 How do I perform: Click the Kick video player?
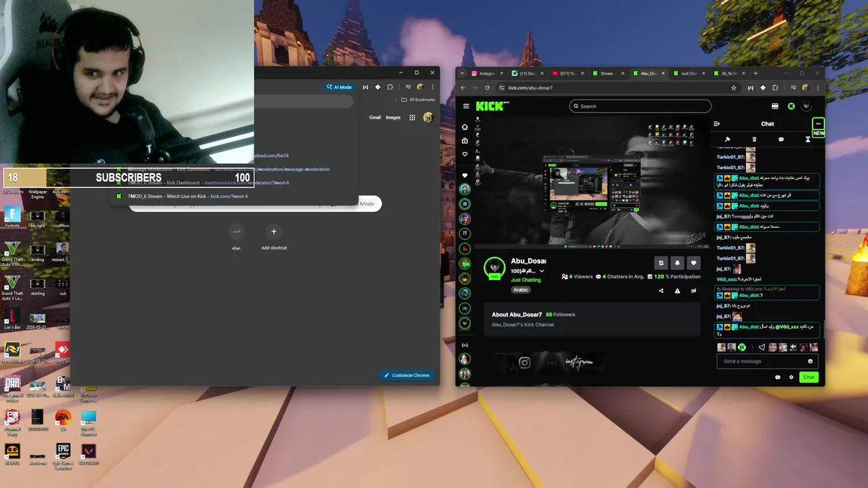pyautogui.click(x=591, y=183)
